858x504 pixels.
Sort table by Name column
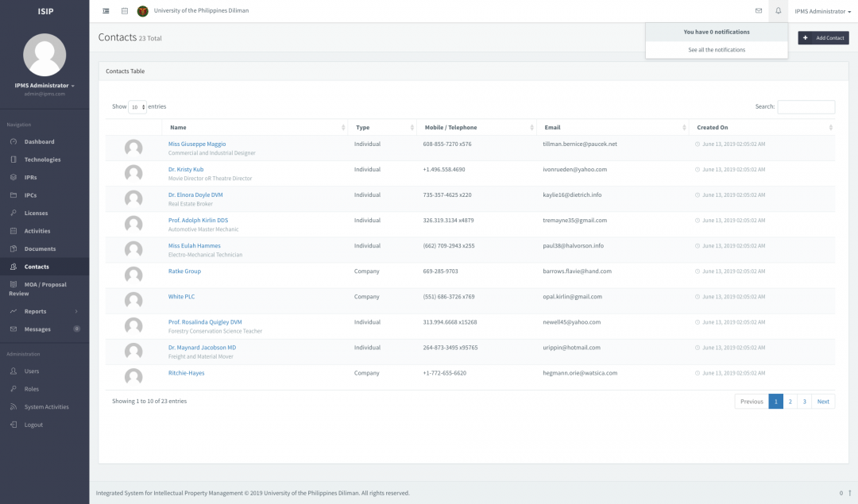[255, 127]
